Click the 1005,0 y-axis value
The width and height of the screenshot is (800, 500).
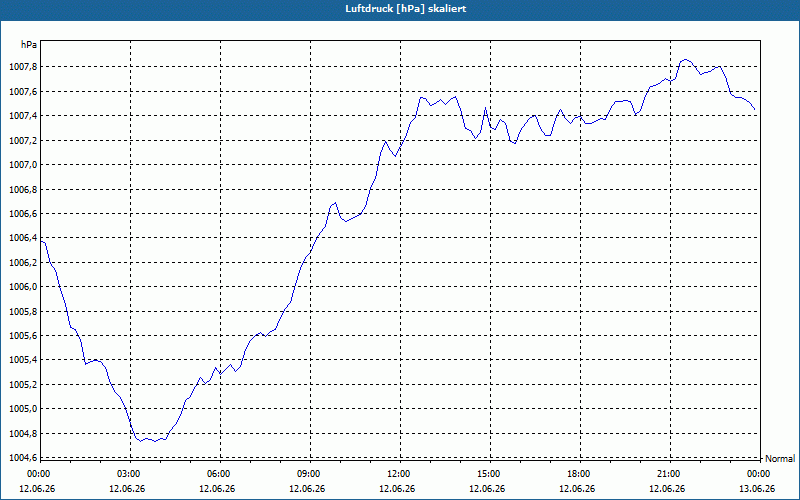[x=23, y=409]
